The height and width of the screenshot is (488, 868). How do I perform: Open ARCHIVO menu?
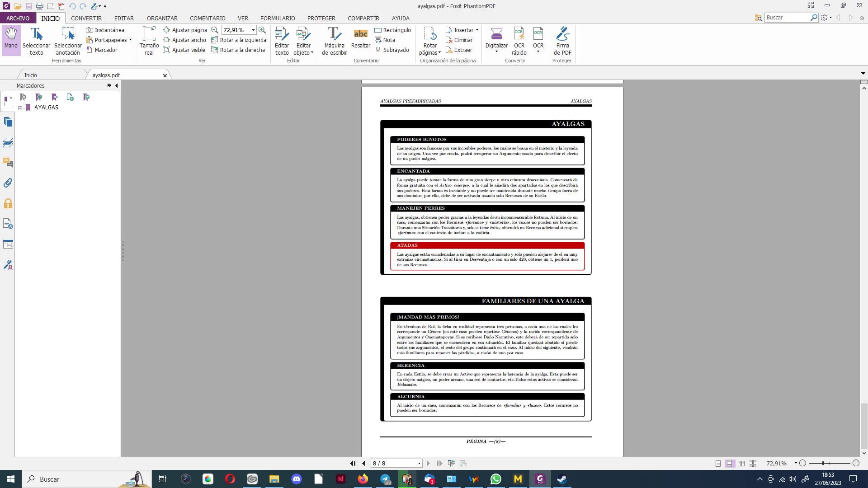(18, 18)
